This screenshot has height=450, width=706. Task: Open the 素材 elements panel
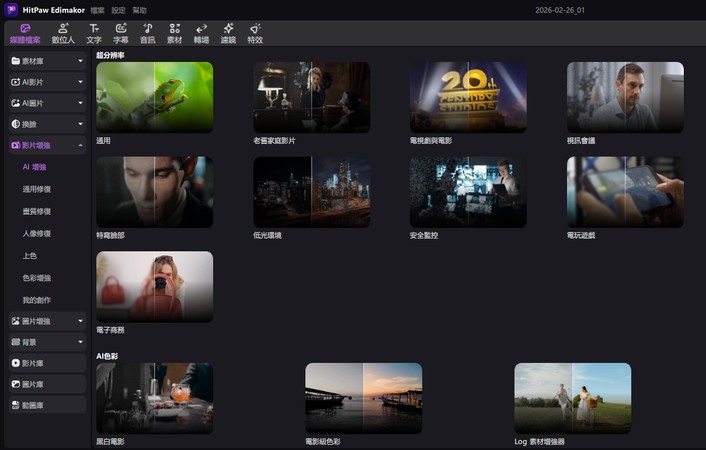click(x=175, y=34)
